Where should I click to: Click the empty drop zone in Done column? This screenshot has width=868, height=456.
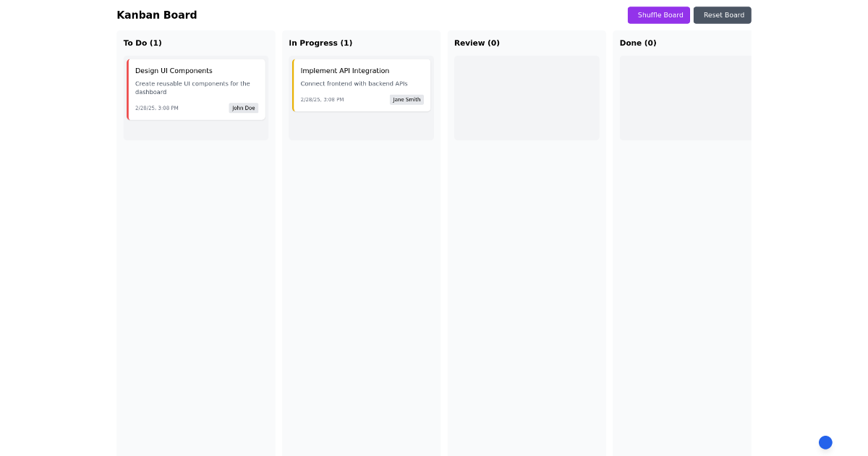(685, 98)
